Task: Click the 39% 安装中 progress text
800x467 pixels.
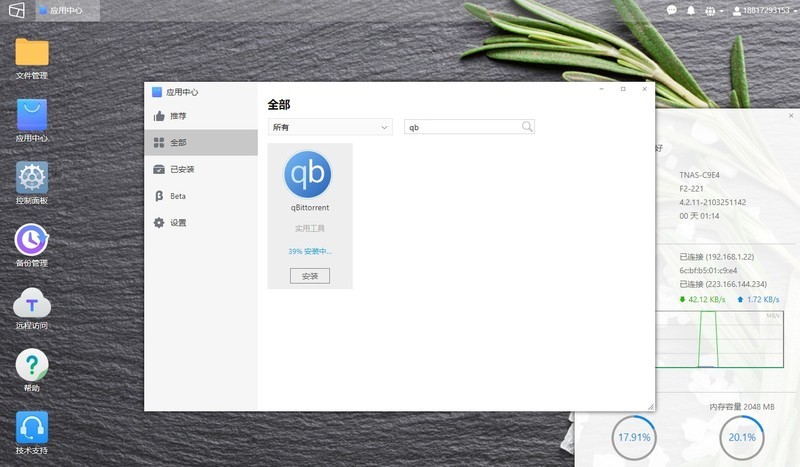Action: [x=310, y=251]
